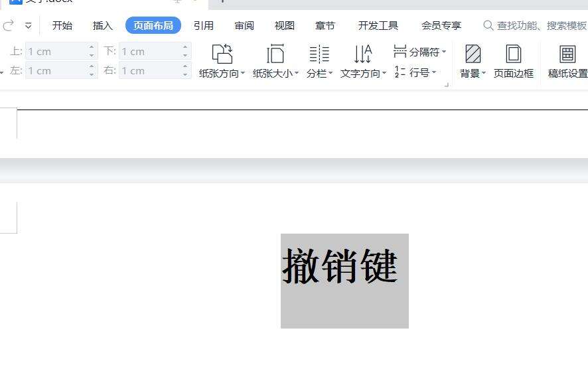This screenshot has width=588, height=371.
Task: Open the 审阅 tab
Action: coord(244,25)
